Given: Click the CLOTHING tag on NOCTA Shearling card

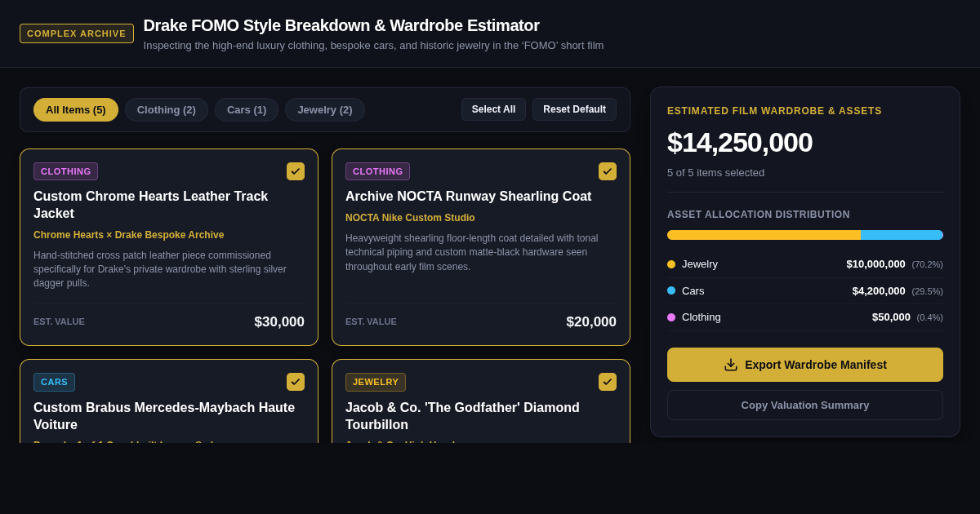Looking at the screenshot, I should [377, 171].
